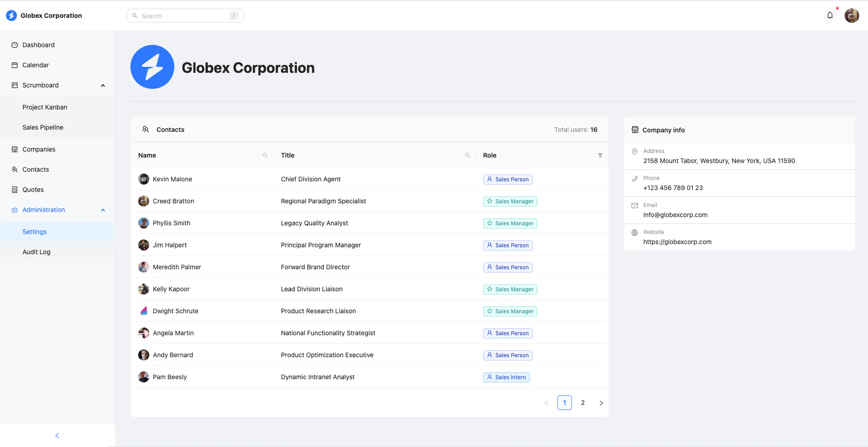Select the Calendar icon in sidebar
This screenshot has width=868, height=447.
click(x=14, y=65)
